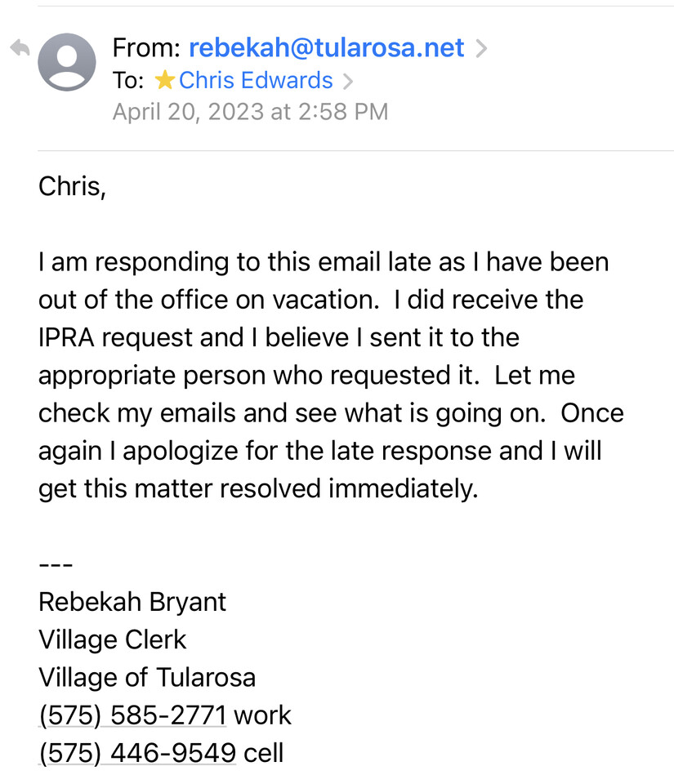Open recipient Chris Edwards contact
Image resolution: width=674 pixels, height=784 pixels.
pyautogui.click(x=256, y=80)
